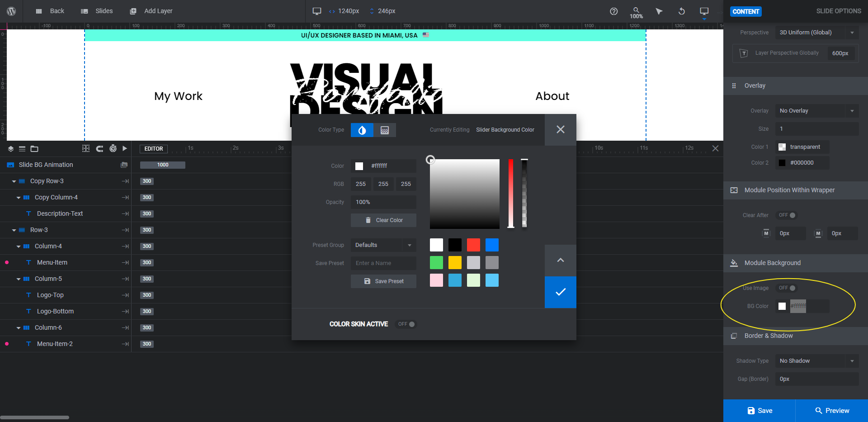Collapse the Copy Row-3 tree item
The height and width of the screenshot is (422, 868).
pyautogui.click(x=14, y=181)
